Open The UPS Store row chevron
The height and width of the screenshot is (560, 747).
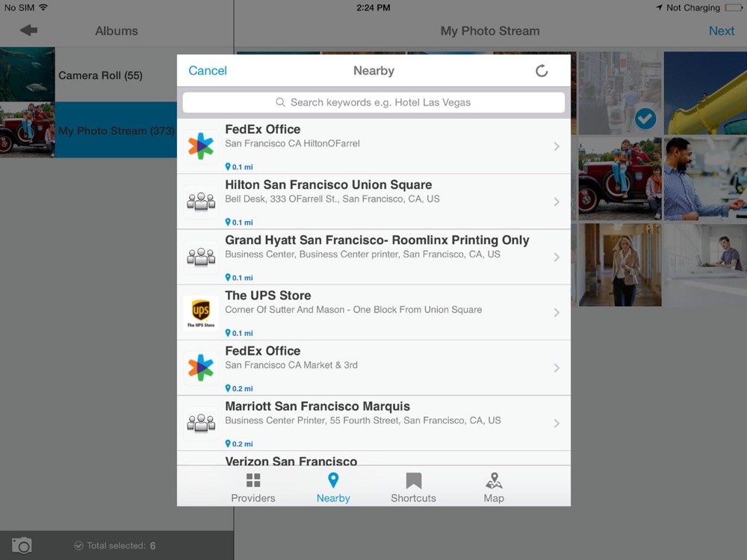tap(557, 312)
